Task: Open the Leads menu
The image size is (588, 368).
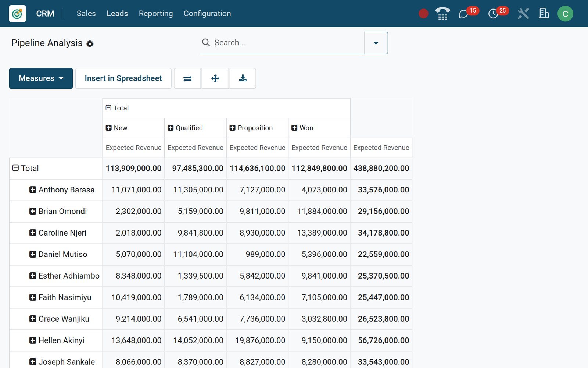Action: pos(117,14)
